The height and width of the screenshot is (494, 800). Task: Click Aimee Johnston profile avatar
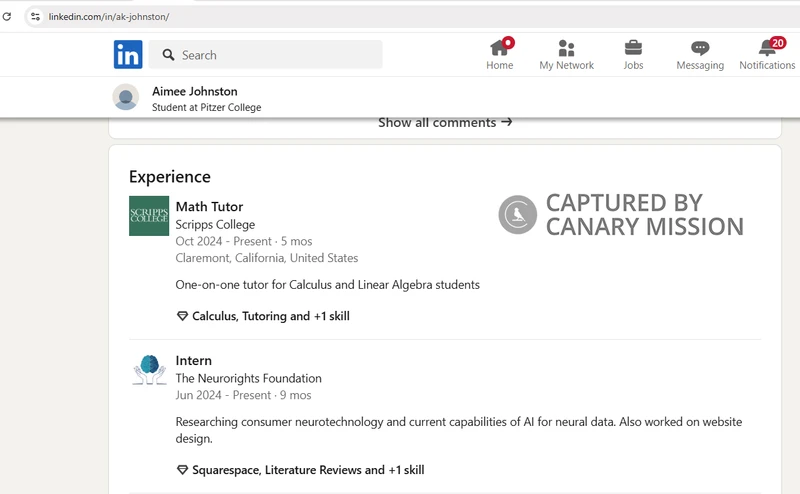(x=126, y=97)
